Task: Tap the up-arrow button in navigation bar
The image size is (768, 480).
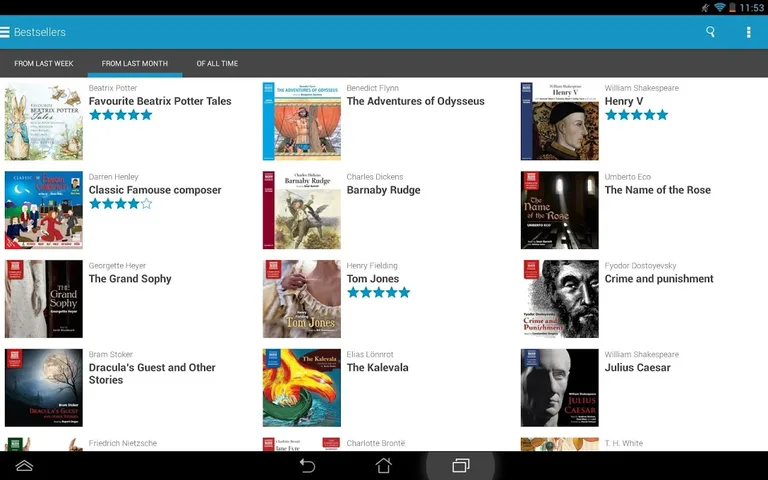Action: [24, 465]
